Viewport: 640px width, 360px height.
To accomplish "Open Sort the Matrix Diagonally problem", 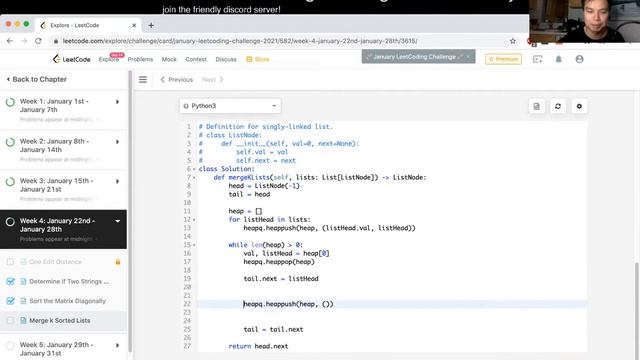I will pyautogui.click(x=67, y=301).
